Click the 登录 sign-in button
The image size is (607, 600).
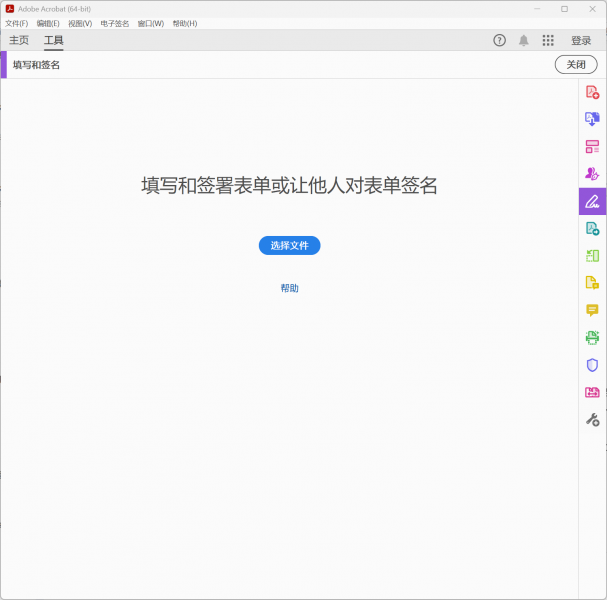pos(581,40)
